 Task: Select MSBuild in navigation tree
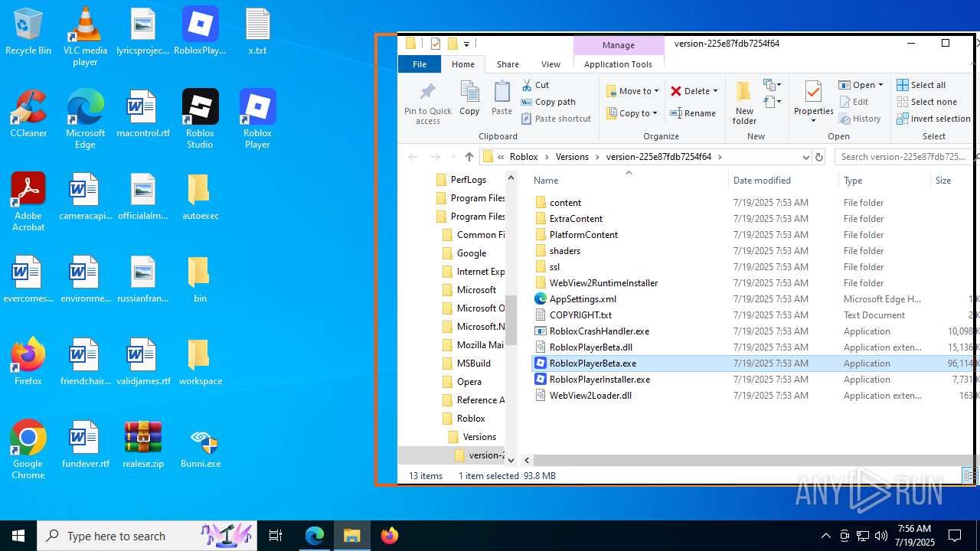pyautogui.click(x=466, y=364)
